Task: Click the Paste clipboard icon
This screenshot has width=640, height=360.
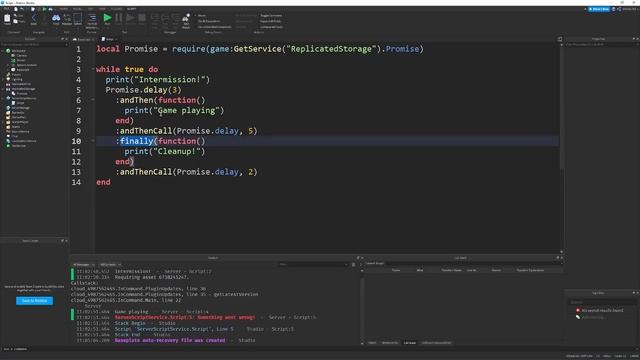Action: [7, 19]
